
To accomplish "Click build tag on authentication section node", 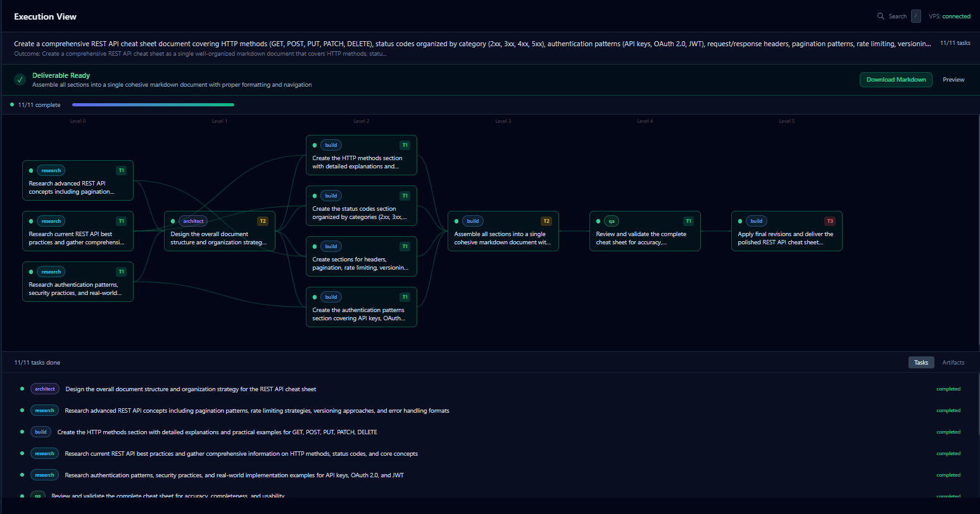I will [x=331, y=297].
